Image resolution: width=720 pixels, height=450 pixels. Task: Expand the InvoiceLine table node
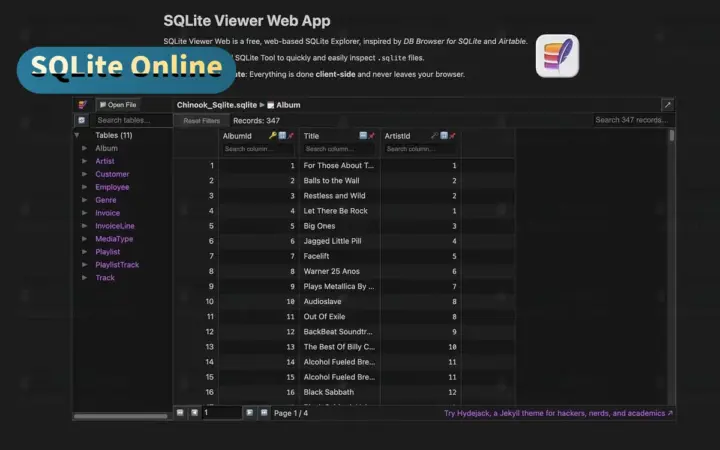coord(84,225)
